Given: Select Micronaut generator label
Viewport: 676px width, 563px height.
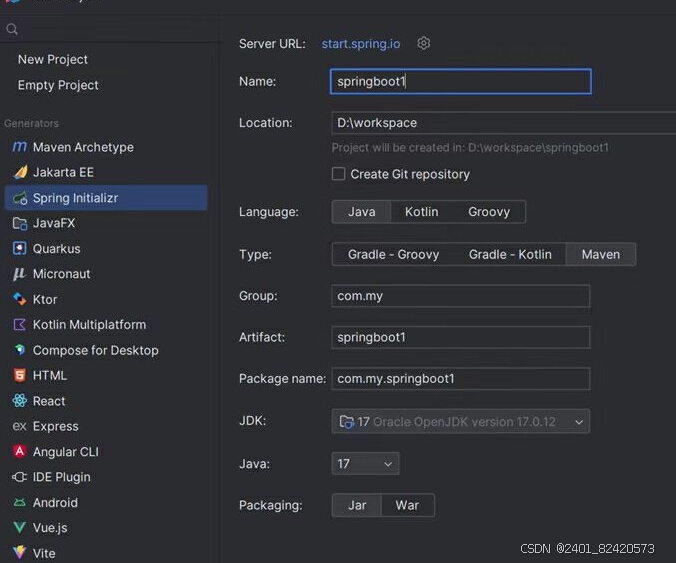Looking at the screenshot, I should click(62, 274).
